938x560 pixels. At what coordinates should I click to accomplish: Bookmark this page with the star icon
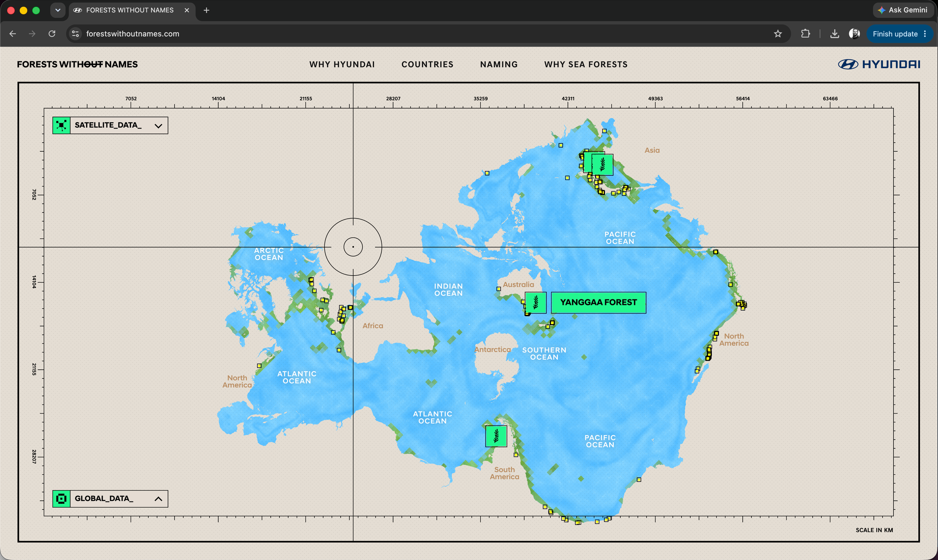pos(778,34)
